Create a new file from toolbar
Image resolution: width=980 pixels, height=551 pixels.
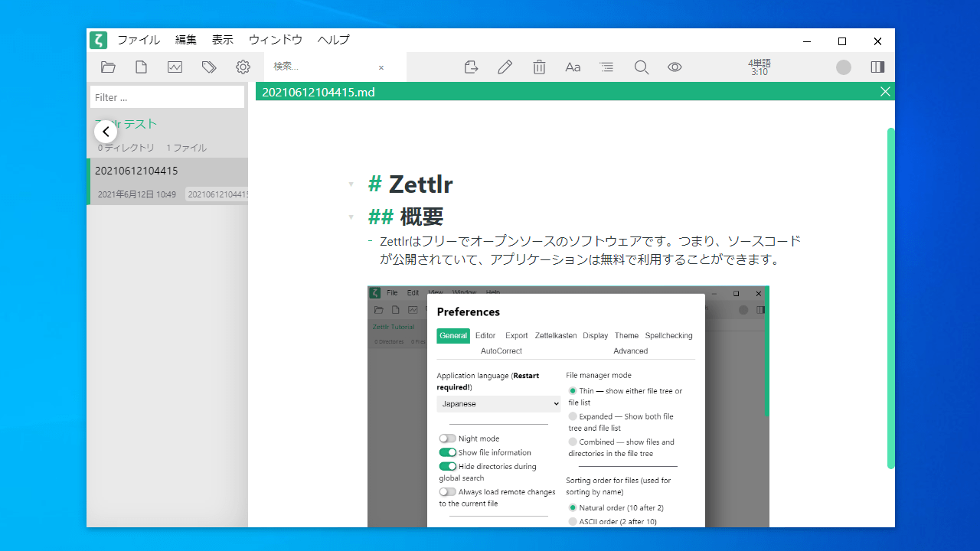pos(141,67)
